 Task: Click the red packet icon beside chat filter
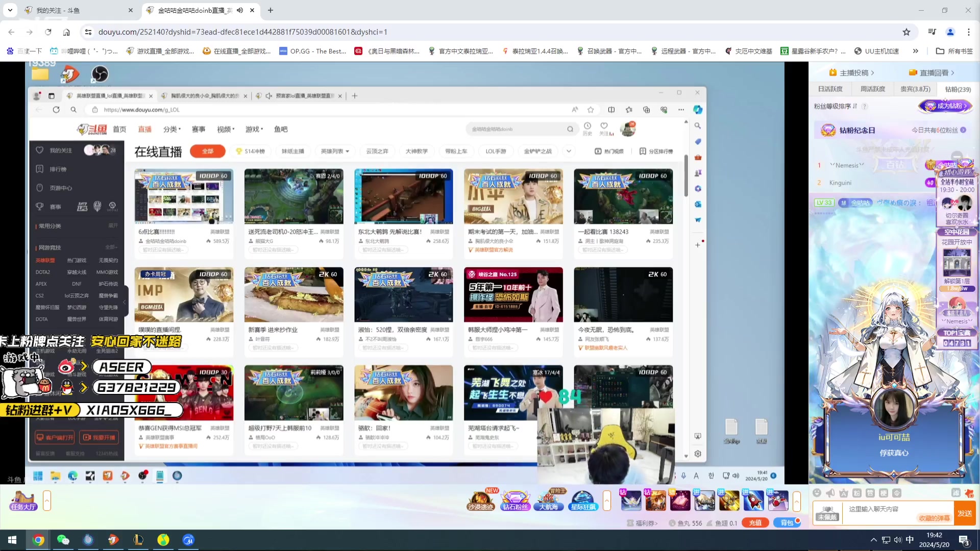pos(969,493)
